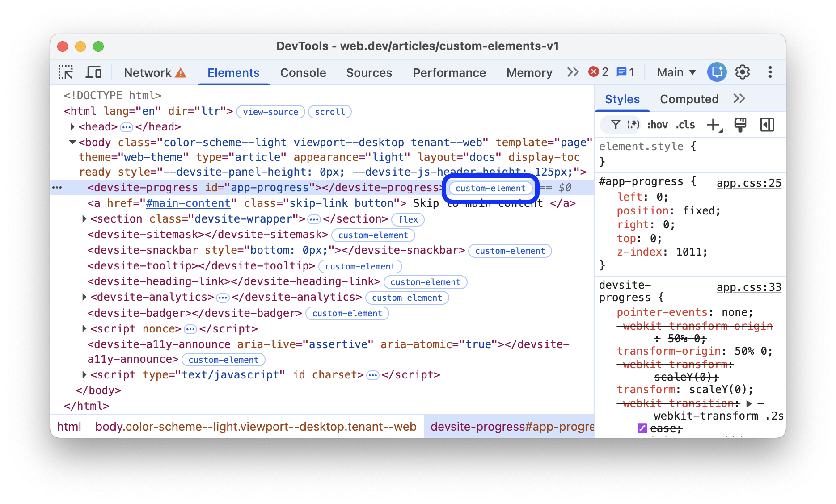Open DevTools settings gear
836x504 pixels.
pyautogui.click(x=743, y=72)
